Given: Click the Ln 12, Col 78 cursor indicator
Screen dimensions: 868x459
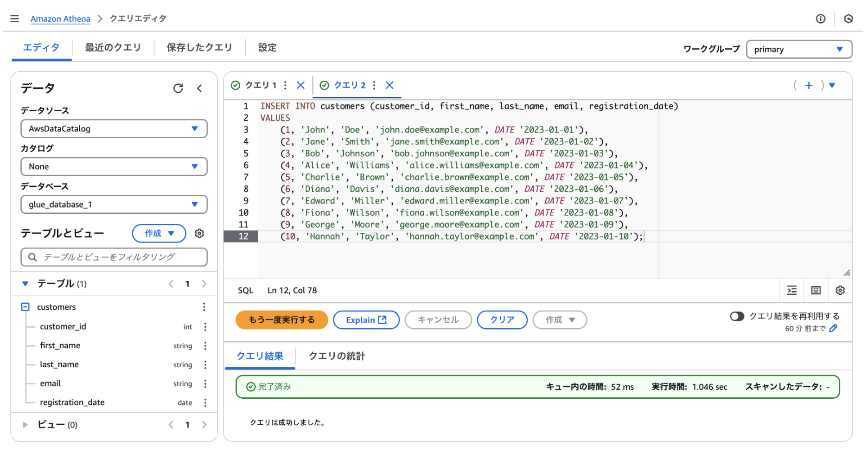Looking at the screenshot, I should click(292, 290).
